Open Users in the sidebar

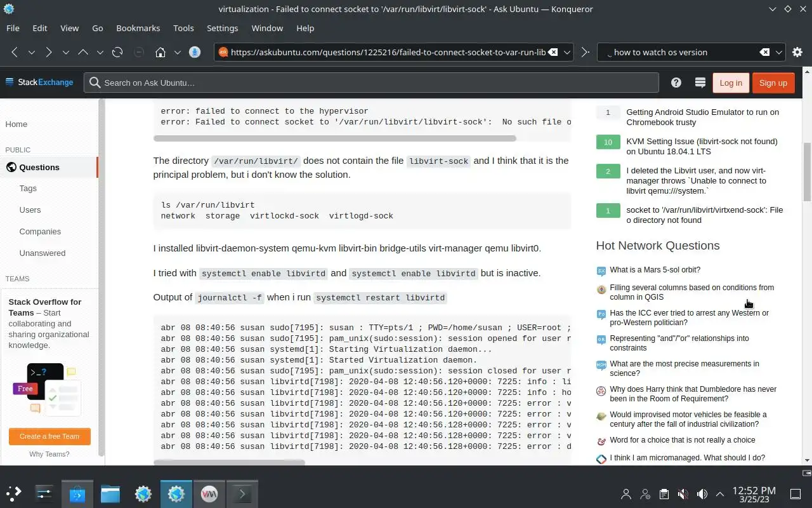click(x=30, y=210)
